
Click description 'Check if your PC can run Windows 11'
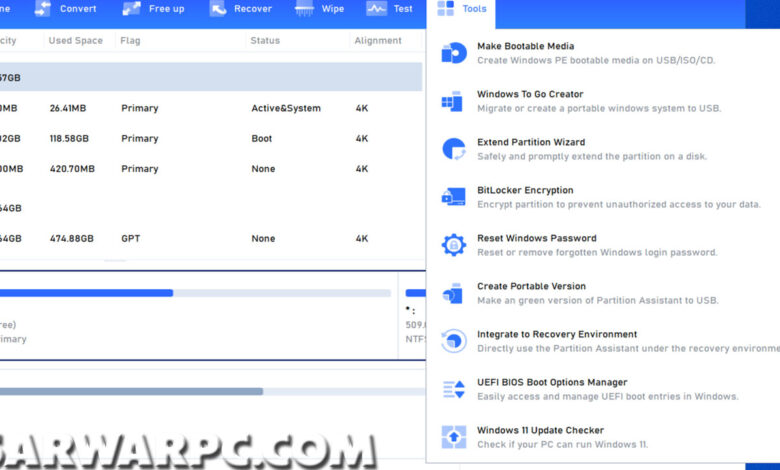(563, 444)
